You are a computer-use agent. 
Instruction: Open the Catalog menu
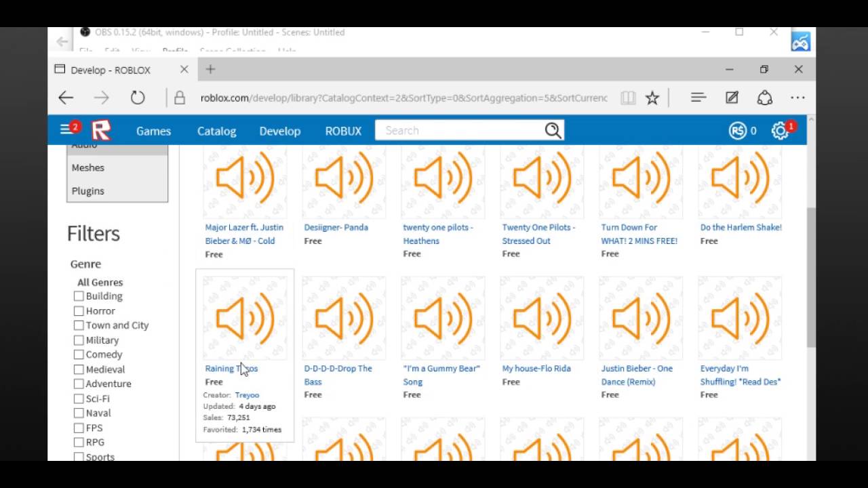(216, 131)
